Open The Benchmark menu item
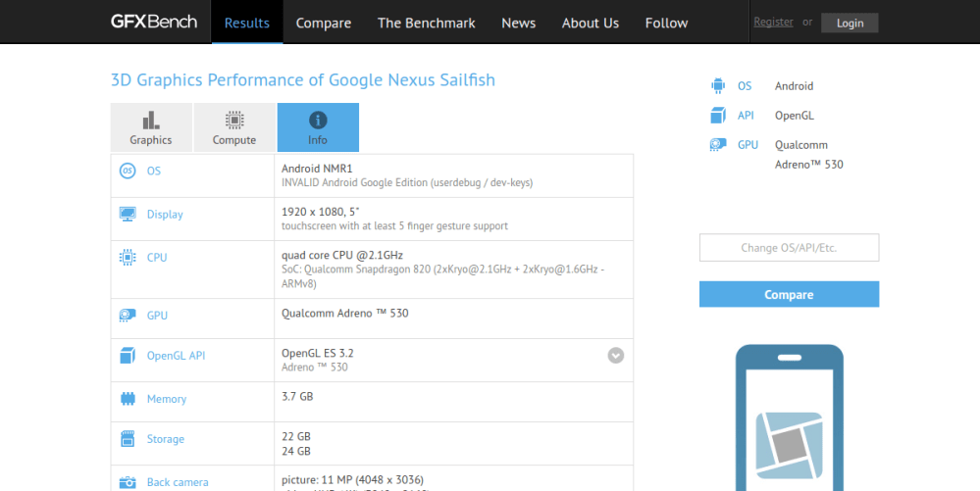This screenshot has height=491, width=980. pyautogui.click(x=426, y=23)
